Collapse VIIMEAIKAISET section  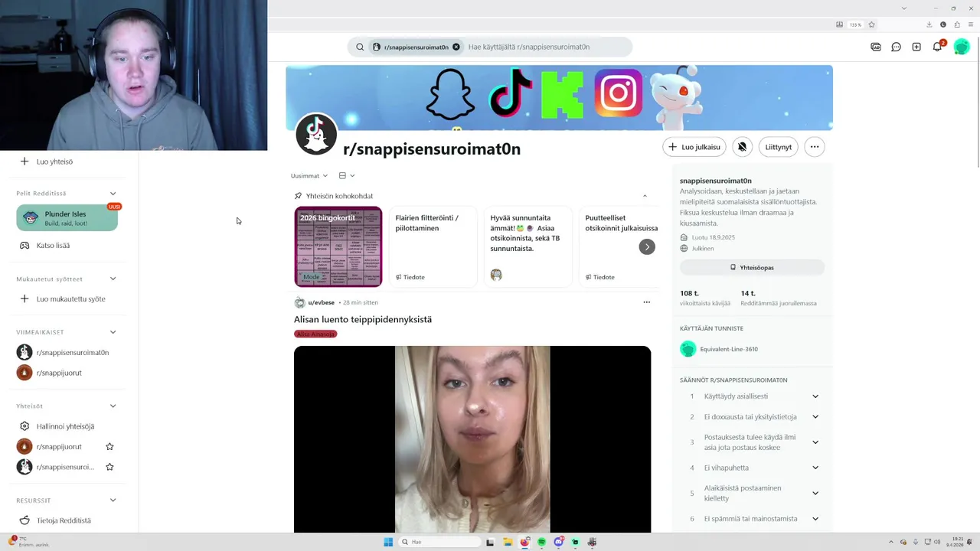[113, 332]
